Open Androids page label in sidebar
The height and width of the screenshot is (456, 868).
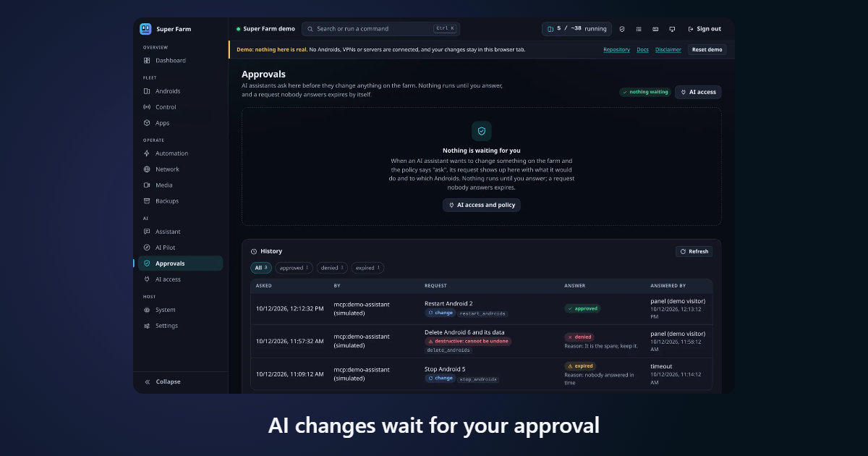168,91
